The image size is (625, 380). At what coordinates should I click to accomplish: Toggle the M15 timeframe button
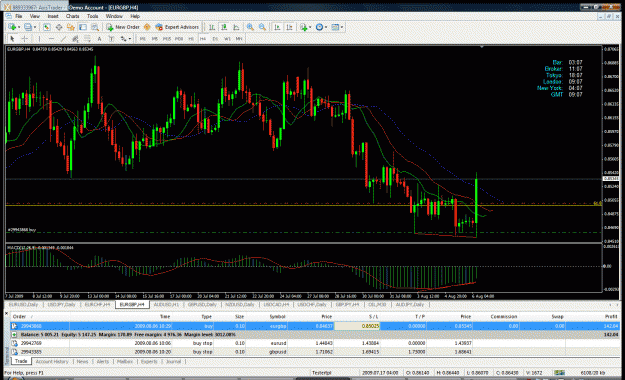coord(167,39)
